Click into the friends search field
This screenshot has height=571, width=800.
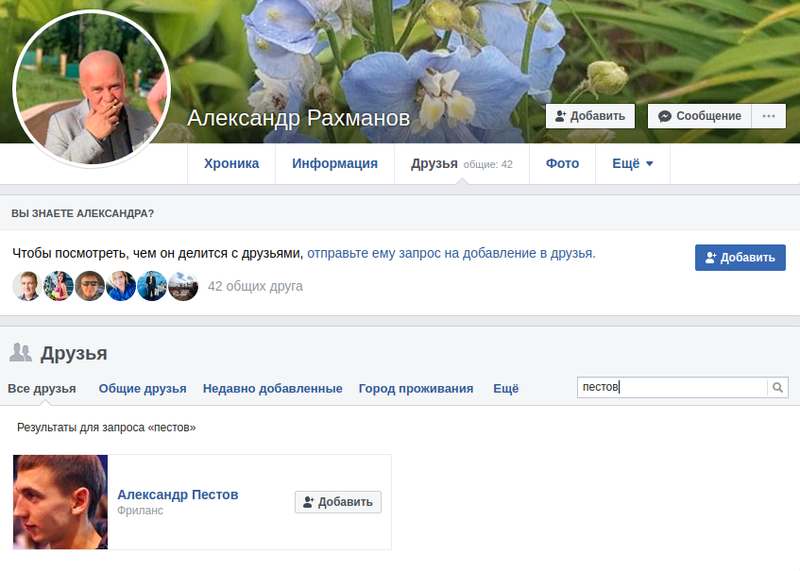(x=672, y=388)
